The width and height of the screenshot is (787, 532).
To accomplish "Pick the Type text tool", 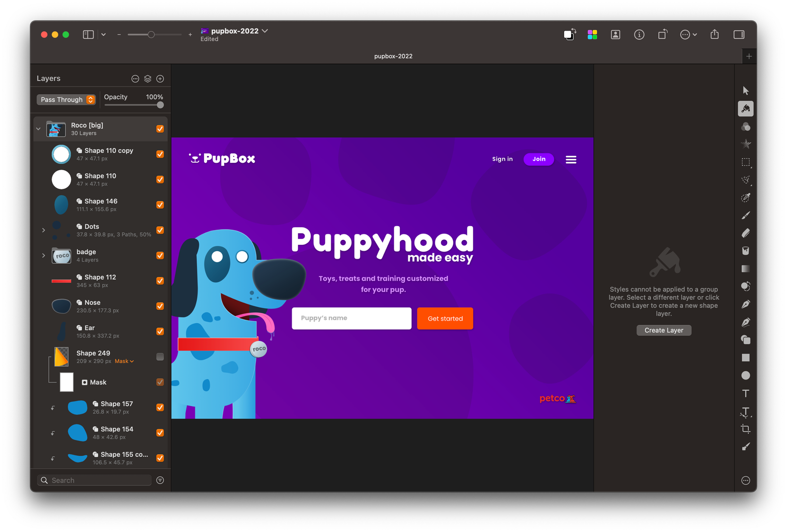I will coord(746,393).
